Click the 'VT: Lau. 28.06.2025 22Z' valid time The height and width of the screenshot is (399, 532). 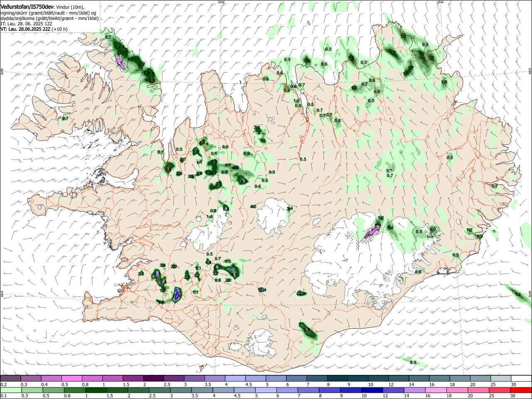(26, 29)
